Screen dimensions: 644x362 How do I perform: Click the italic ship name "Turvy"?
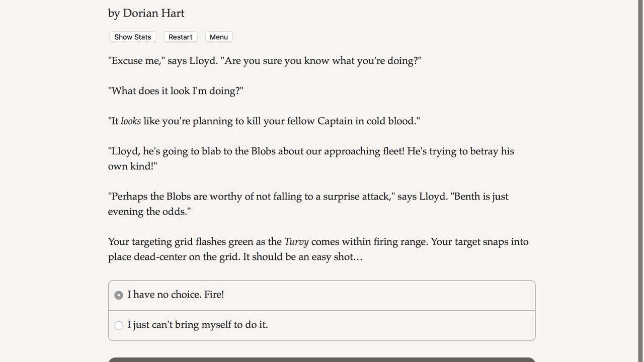tap(296, 242)
